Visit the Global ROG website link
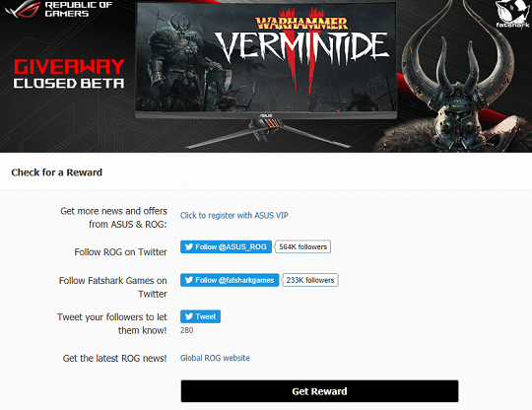Viewport: 532px width, 410px height. 215,358
